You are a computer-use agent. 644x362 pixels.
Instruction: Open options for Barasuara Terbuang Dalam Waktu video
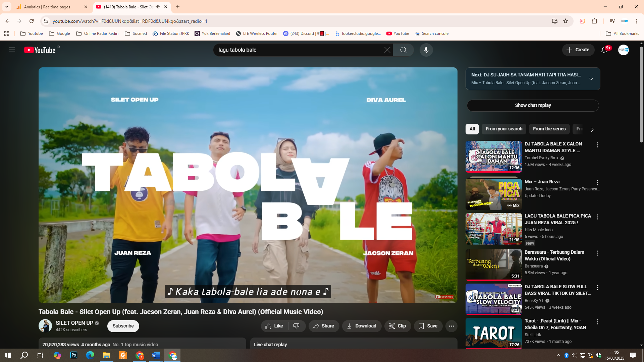tap(597, 253)
